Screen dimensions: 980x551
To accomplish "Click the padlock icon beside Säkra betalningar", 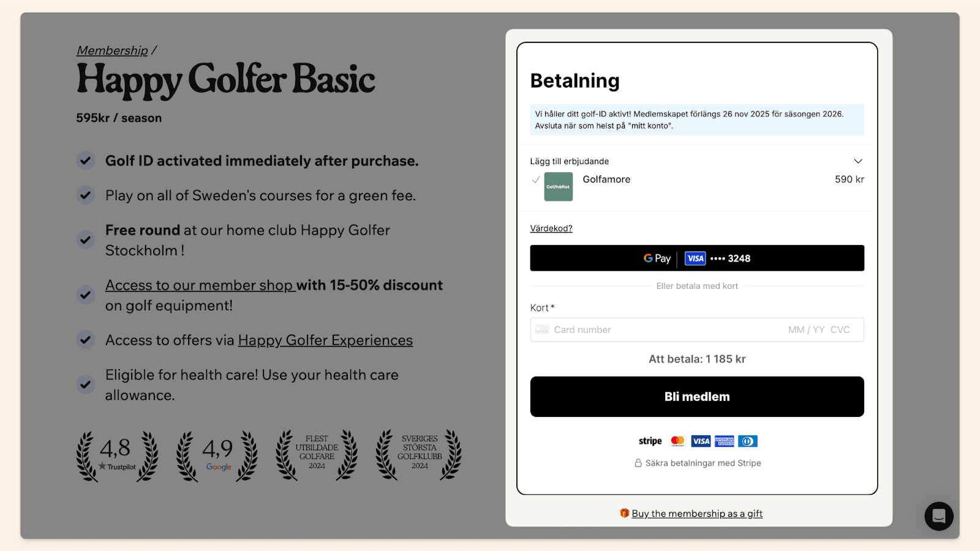I will (638, 463).
